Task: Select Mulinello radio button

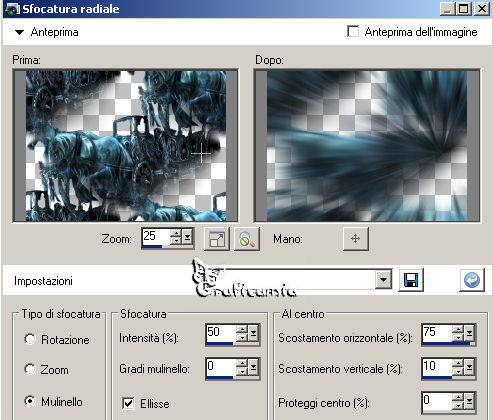Action: [x=30, y=401]
